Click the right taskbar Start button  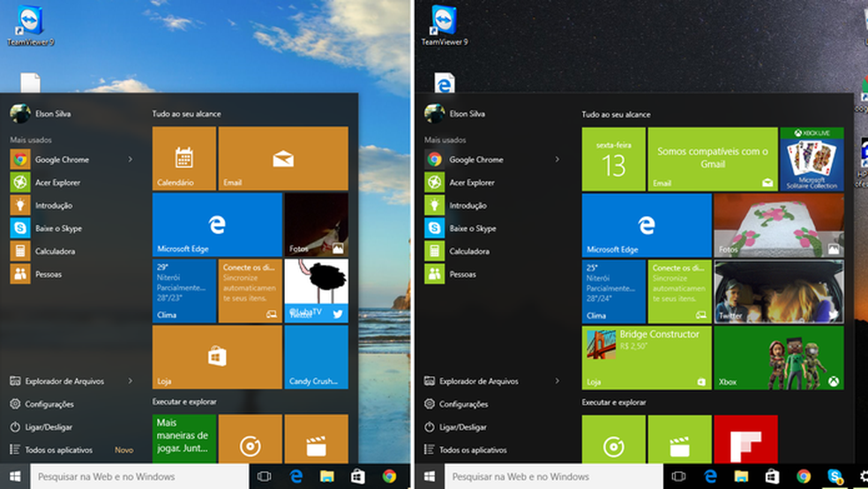(x=430, y=477)
